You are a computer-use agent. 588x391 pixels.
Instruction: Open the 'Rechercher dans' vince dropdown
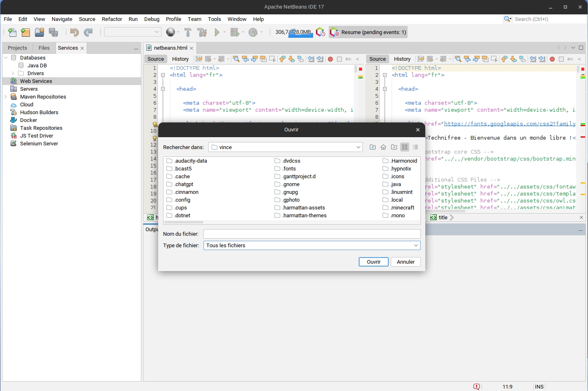click(x=285, y=147)
